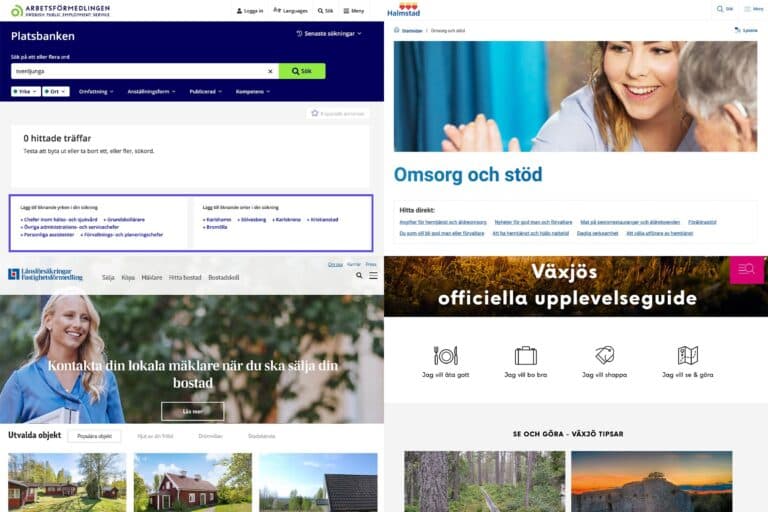Click the Karlshamn location link
This screenshot has height=512, width=768.
tap(217, 219)
